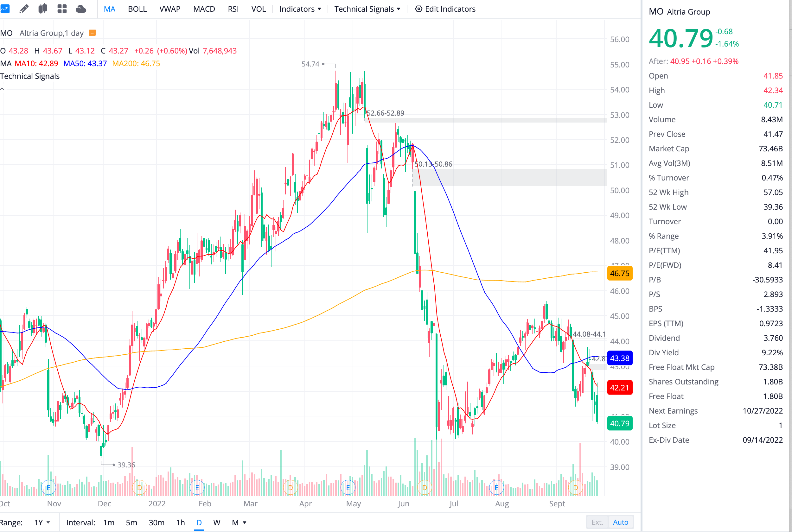The height and width of the screenshot is (532, 792).
Task: Click the Edit Indicators gear button
Action: (x=445, y=9)
